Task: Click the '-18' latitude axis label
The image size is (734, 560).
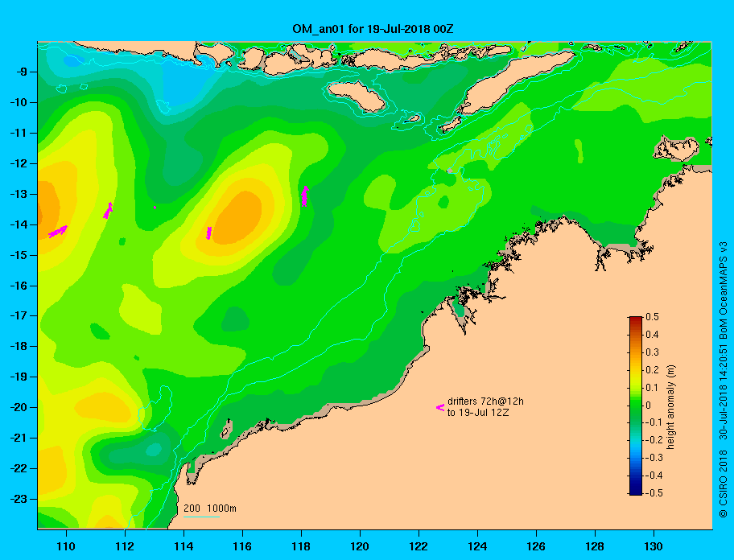Action: (19, 346)
